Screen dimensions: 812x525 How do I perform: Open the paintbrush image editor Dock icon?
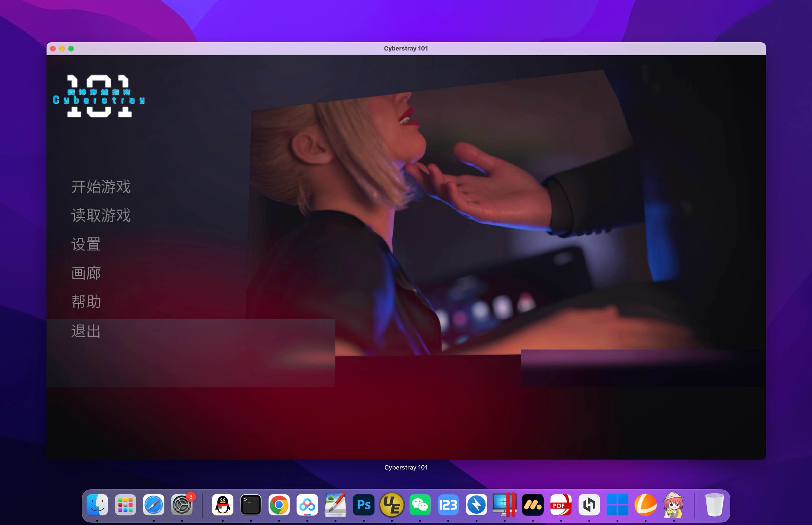(x=336, y=504)
